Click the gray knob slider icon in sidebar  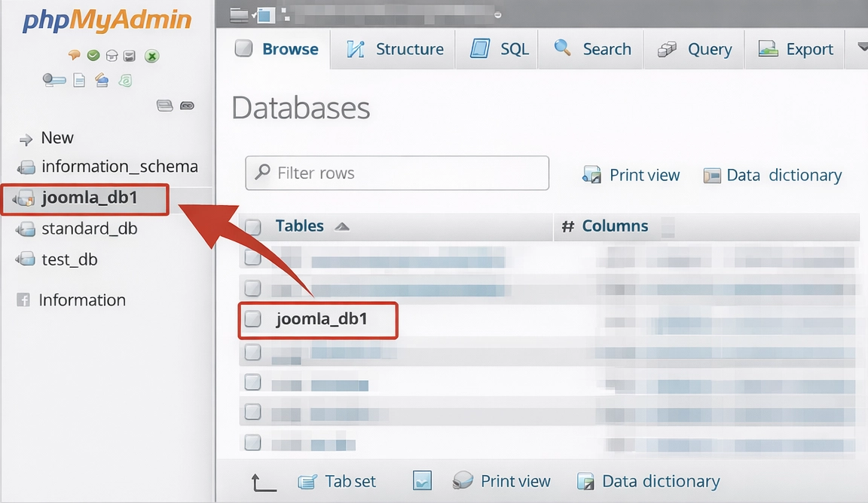54,81
